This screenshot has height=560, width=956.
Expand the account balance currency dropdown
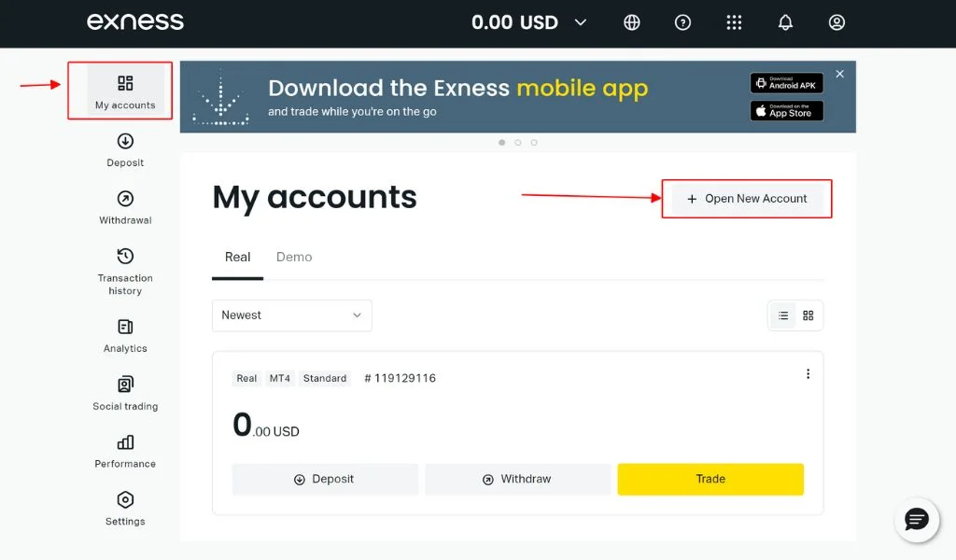pos(581,21)
